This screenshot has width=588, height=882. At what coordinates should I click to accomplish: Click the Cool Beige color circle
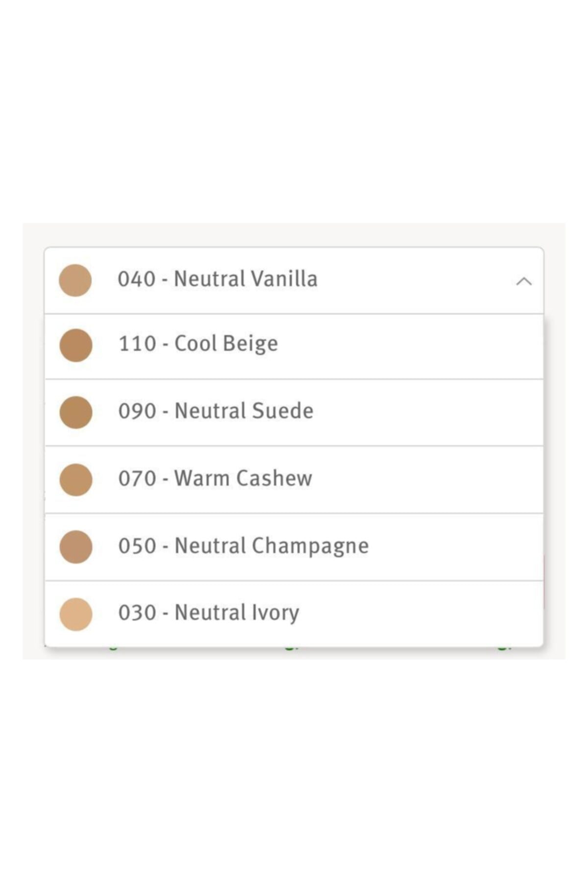(76, 345)
